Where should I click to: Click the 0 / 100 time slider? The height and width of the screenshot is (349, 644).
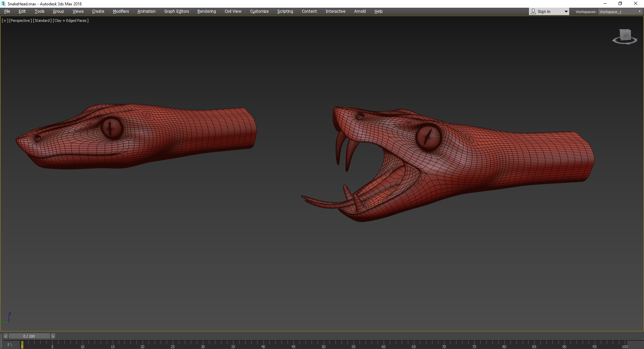(x=29, y=336)
